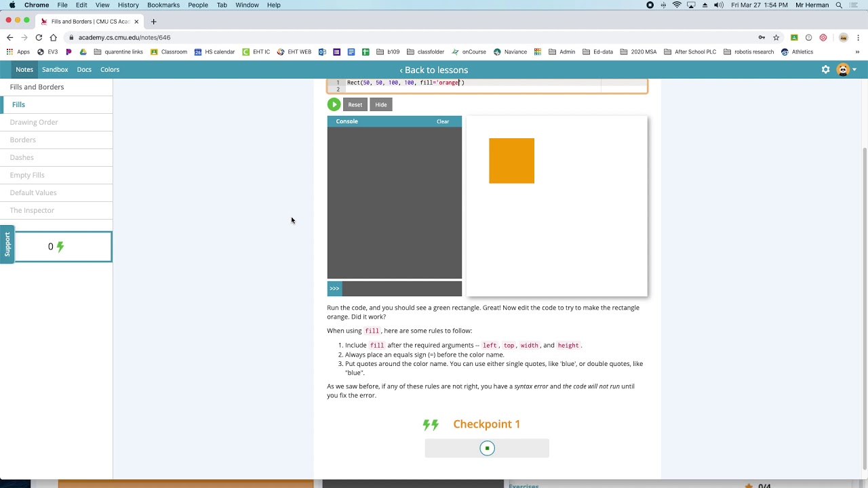The height and width of the screenshot is (488, 868).
Task: Open the browser home icon
Action: point(54,37)
